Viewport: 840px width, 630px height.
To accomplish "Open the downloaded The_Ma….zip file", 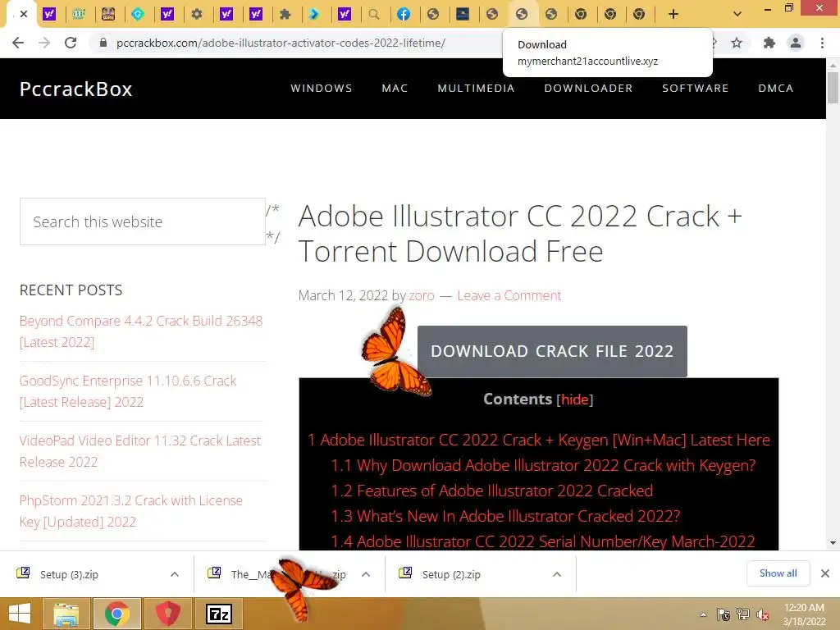I will [x=279, y=574].
